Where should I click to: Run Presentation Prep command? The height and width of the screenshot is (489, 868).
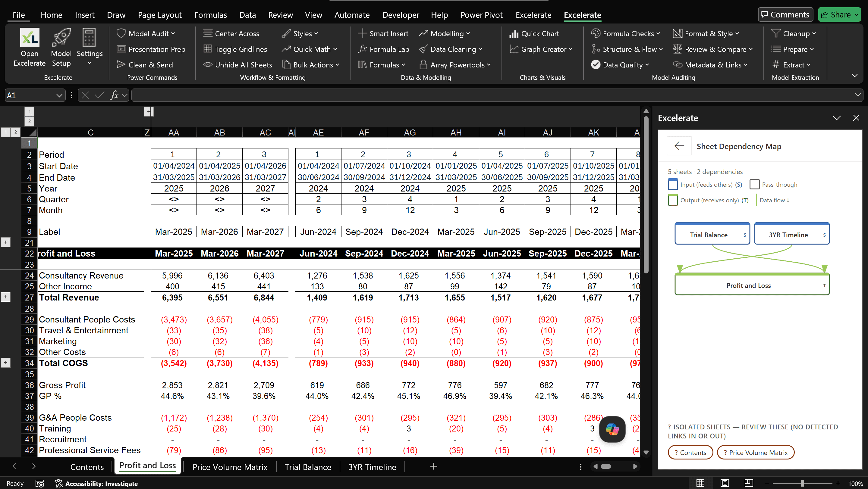151,49
